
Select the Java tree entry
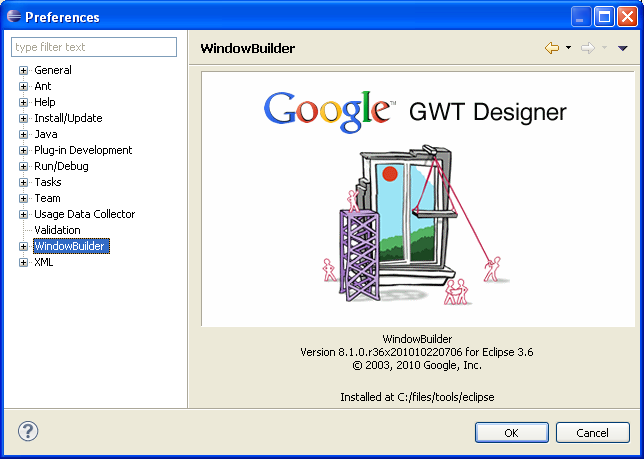click(46, 134)
